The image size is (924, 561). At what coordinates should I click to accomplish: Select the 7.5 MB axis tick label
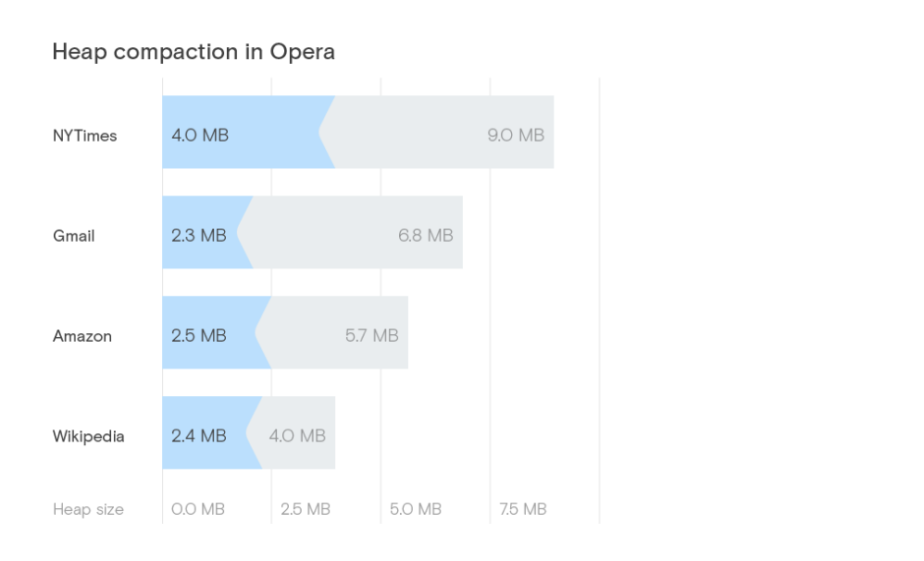[523, 509]
